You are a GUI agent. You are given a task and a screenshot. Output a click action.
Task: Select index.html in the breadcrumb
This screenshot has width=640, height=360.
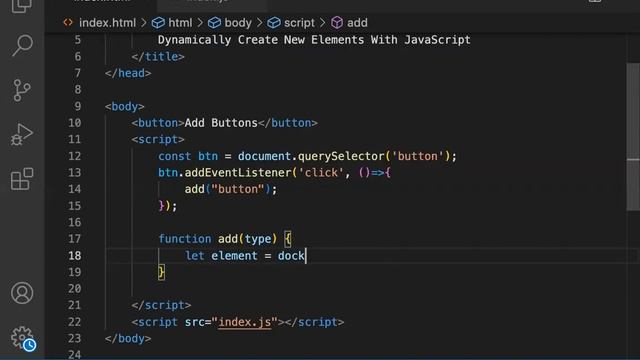pyautogui.click(x=107, y=23)
